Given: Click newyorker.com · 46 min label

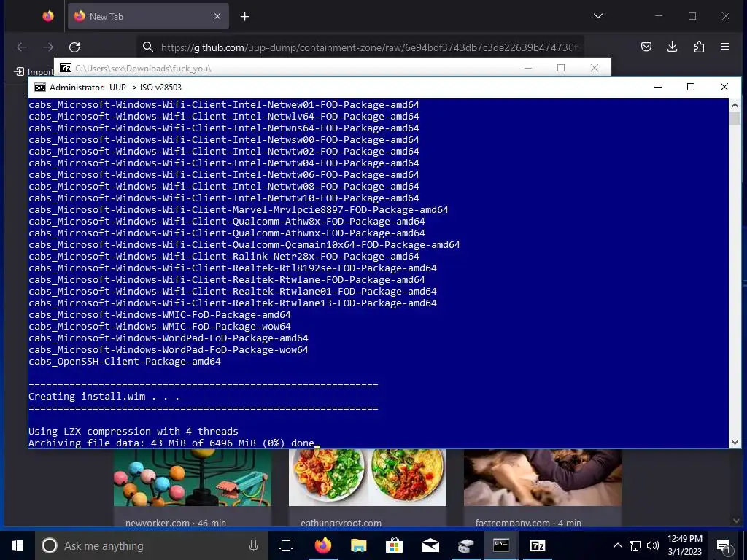Looking at the screenshot, I should coord(176,523).
